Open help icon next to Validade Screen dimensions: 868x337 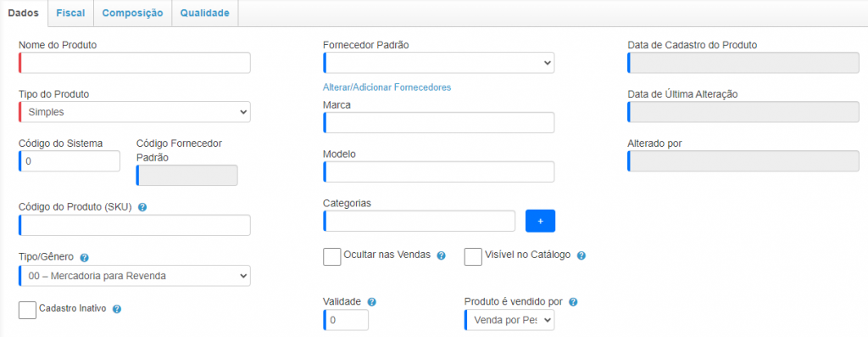(372, 302)
